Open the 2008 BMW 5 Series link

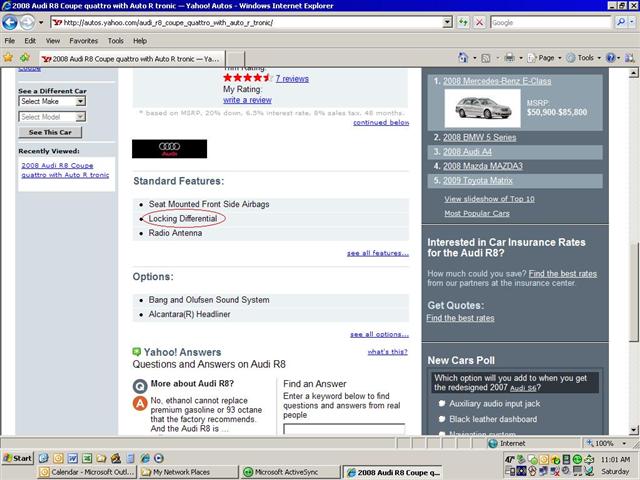pyautogui.click(x=479, y=137)
